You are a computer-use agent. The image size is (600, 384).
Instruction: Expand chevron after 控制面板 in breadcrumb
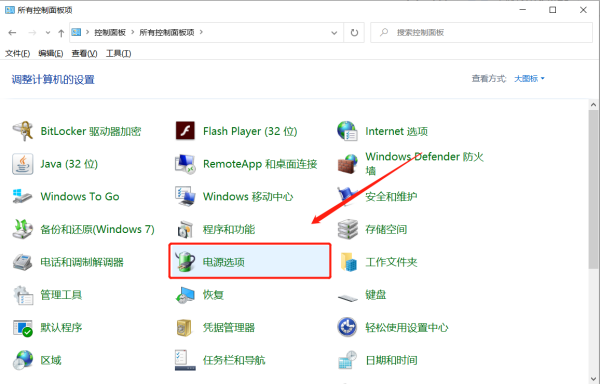click(133, 32)
